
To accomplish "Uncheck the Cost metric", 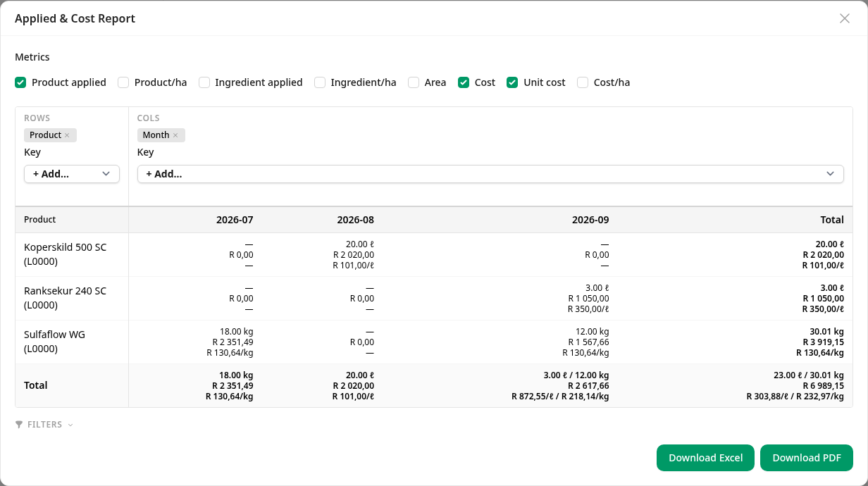I will point(464,82).
